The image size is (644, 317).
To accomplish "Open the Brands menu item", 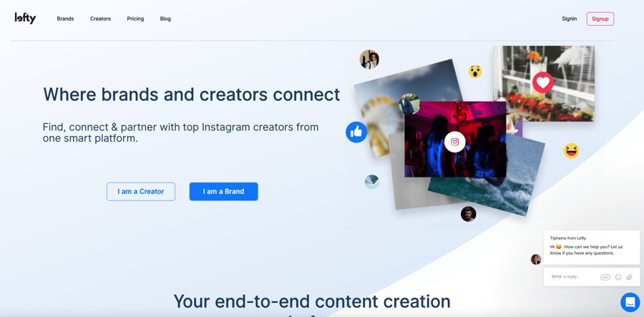I will [x=65, y=19].
